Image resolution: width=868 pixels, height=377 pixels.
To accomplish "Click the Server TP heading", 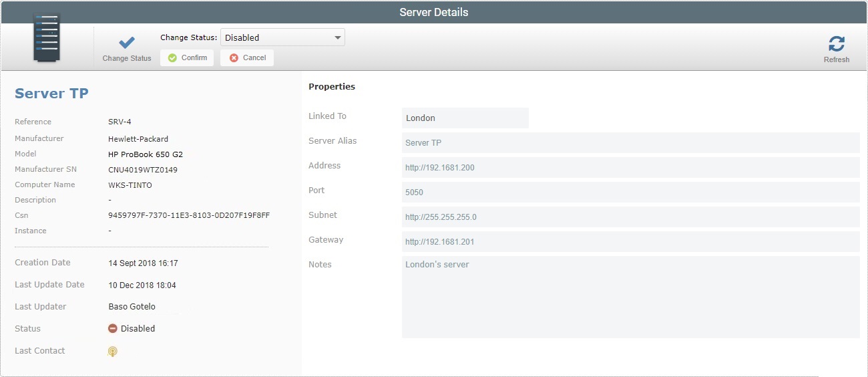I will click(51, 94).
